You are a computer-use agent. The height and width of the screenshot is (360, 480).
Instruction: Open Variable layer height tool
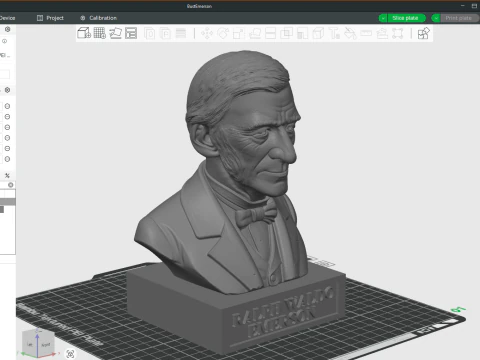pyautogui.click(x=181, y=33)
